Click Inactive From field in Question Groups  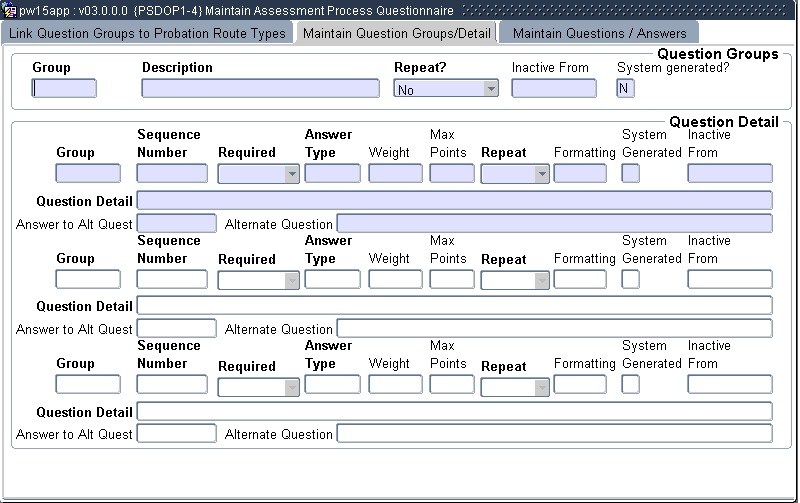pos(553,88)
